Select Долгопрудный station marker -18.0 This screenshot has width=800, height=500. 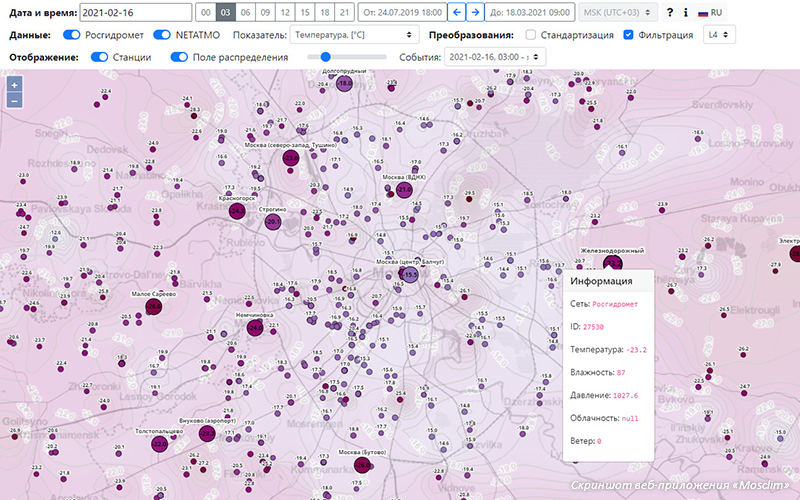344,83
